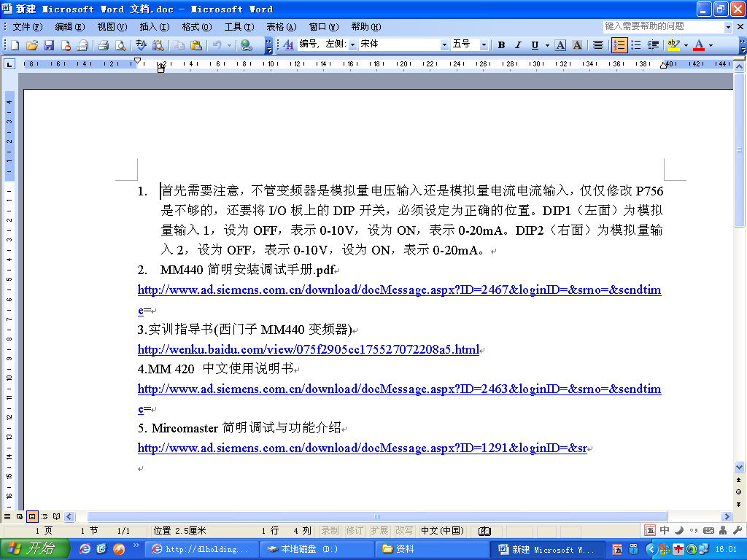Click the spelling status book icon
The image size is (747, 560).
(x=484, y=531)
